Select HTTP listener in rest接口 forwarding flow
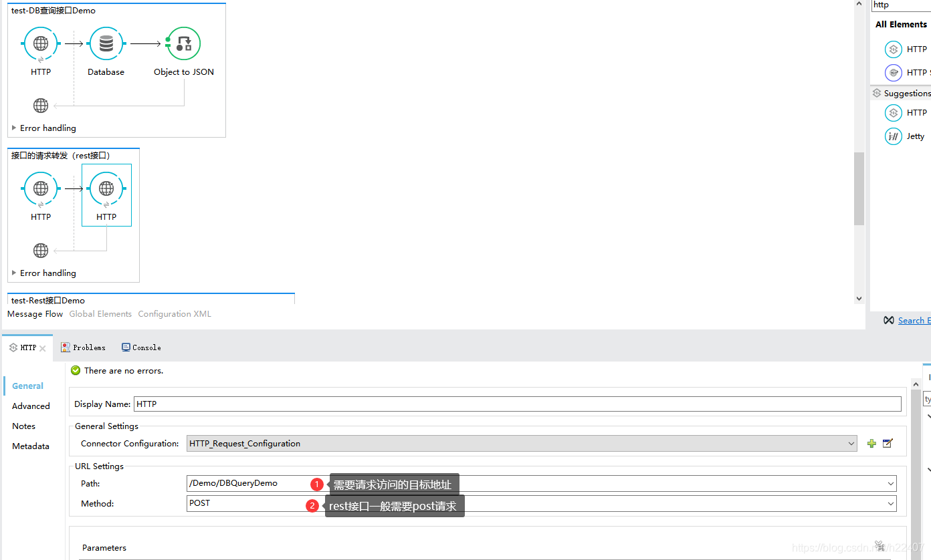Image resolution: width=931 pixels, height=560 pixels. (41, 189)
